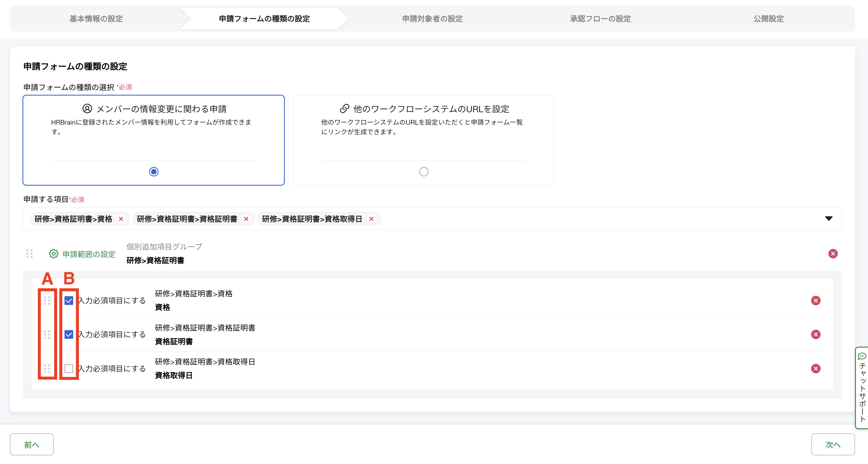The image size is (868, 464).
Task: Delete the 資格 row with red X
Action: 815,301
